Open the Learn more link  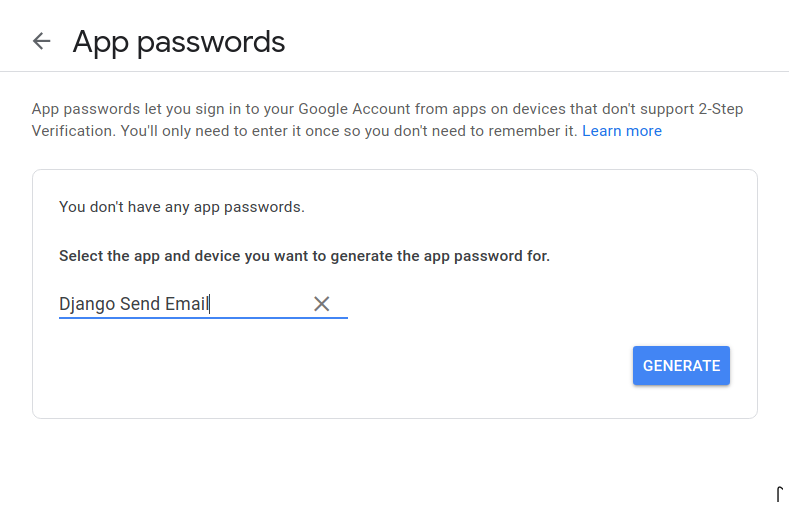(x=621, y=131)
